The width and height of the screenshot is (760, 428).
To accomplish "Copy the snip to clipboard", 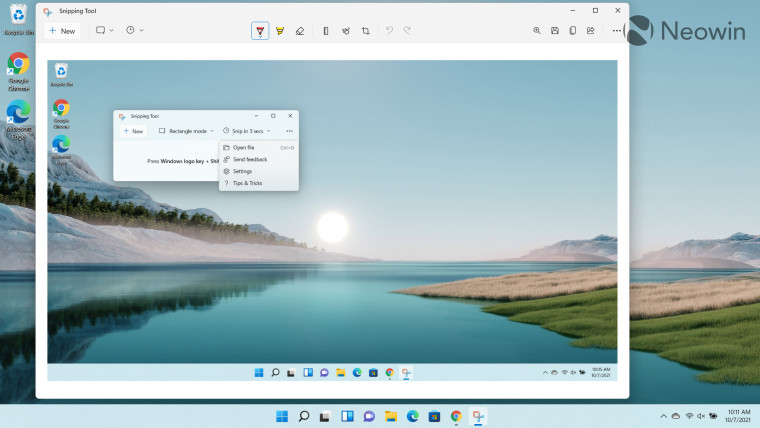I will point(572,31).
